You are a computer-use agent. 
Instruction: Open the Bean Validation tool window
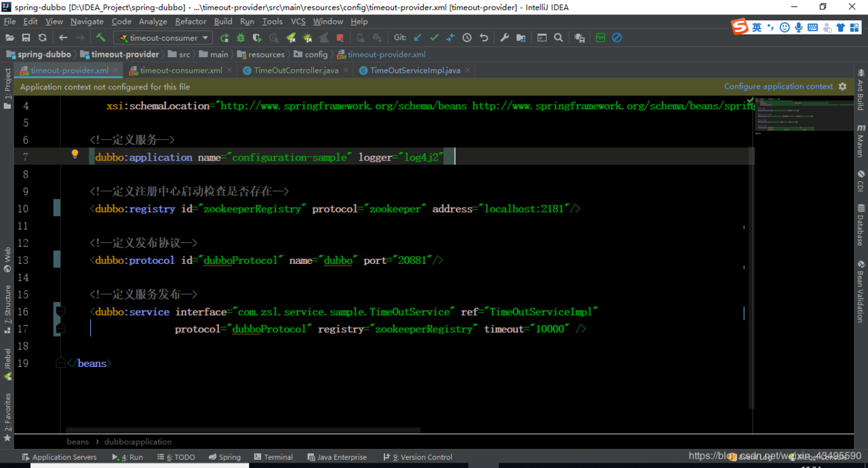click(861, 292)
